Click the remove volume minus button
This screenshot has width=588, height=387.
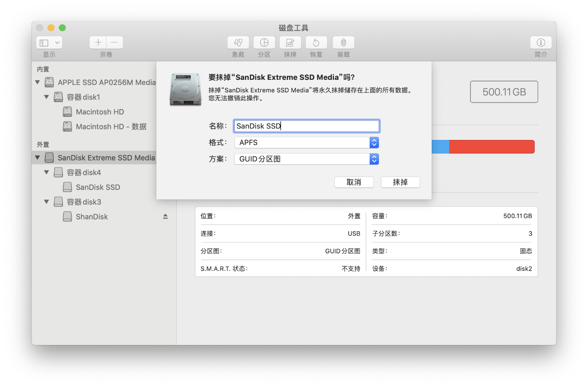point(115,42)
